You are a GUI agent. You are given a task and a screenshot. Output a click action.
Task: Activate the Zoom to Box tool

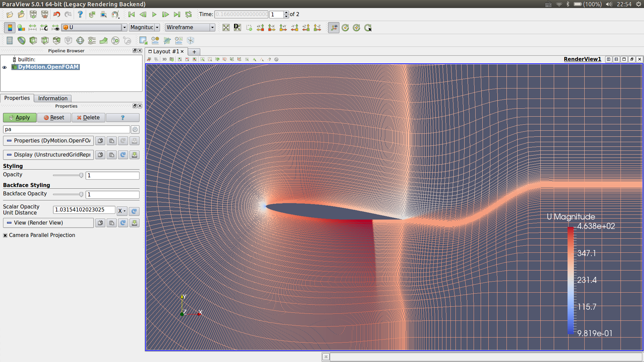[249, 27]
